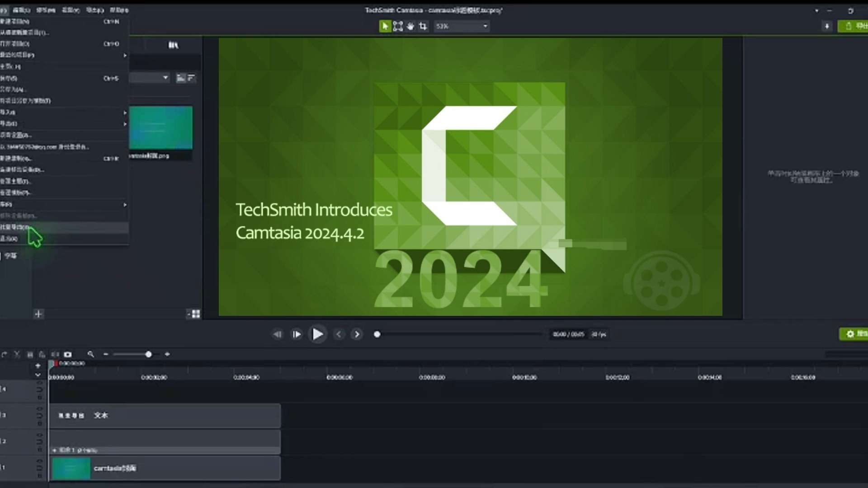Jump to previous clip with left chevron
The width and height of the screenshot is (868, 488).
coord(339,334)
